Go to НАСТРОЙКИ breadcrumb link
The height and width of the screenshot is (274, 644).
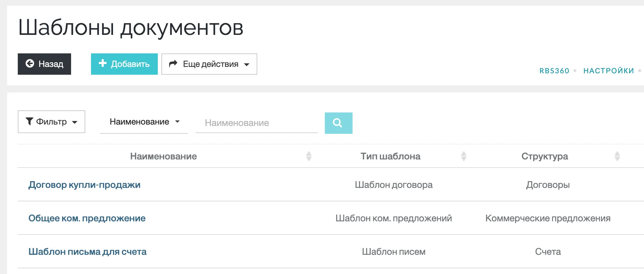pos(608,71)
